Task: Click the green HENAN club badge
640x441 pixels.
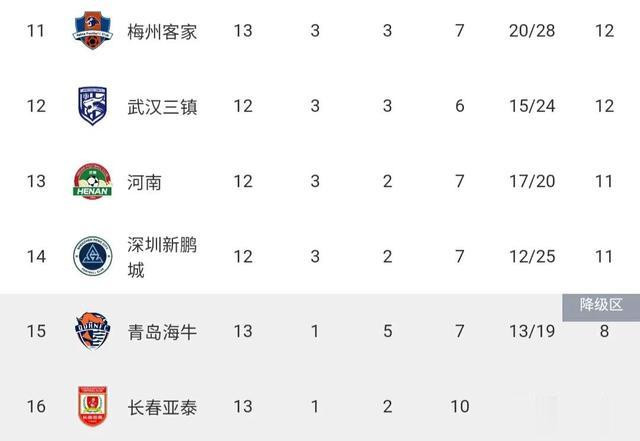Action: (x=93, y=181)
